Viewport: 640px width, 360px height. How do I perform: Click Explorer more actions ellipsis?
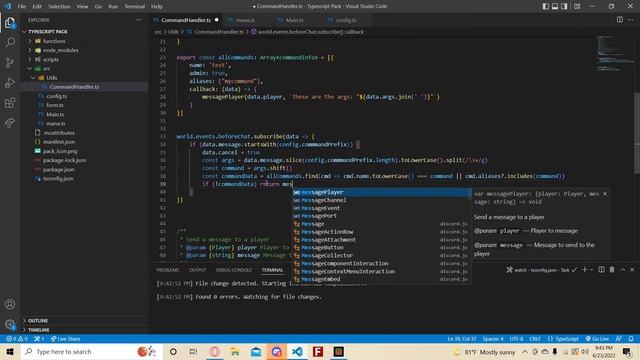(139, 20)
